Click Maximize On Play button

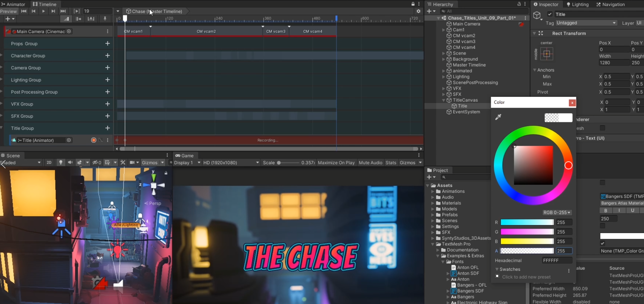(336, 162)
